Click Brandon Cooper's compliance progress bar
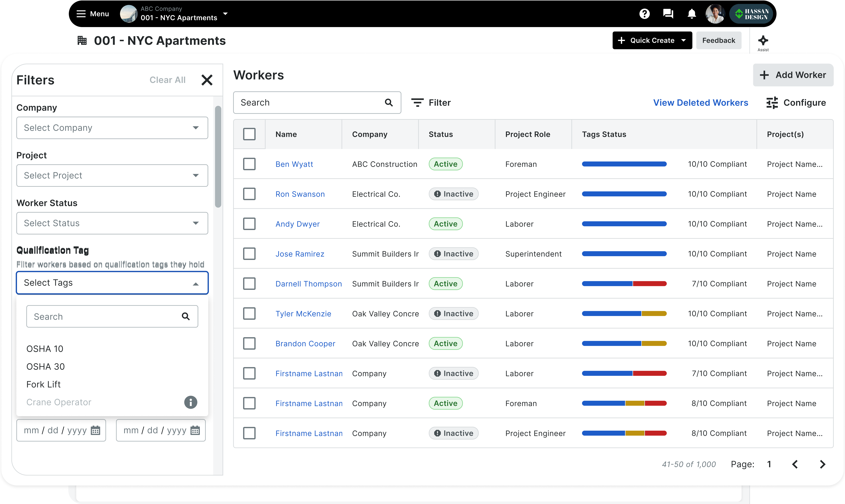Image resolution: width=845 pixels, height=504 pixels. tap(624, 343)
